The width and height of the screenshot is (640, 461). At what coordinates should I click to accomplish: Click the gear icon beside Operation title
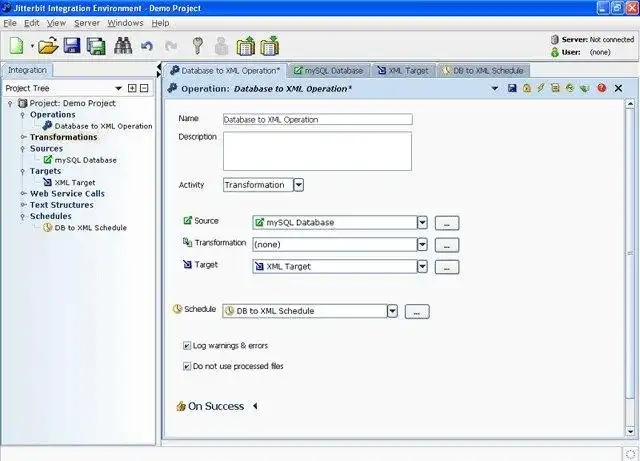[172, 88]
